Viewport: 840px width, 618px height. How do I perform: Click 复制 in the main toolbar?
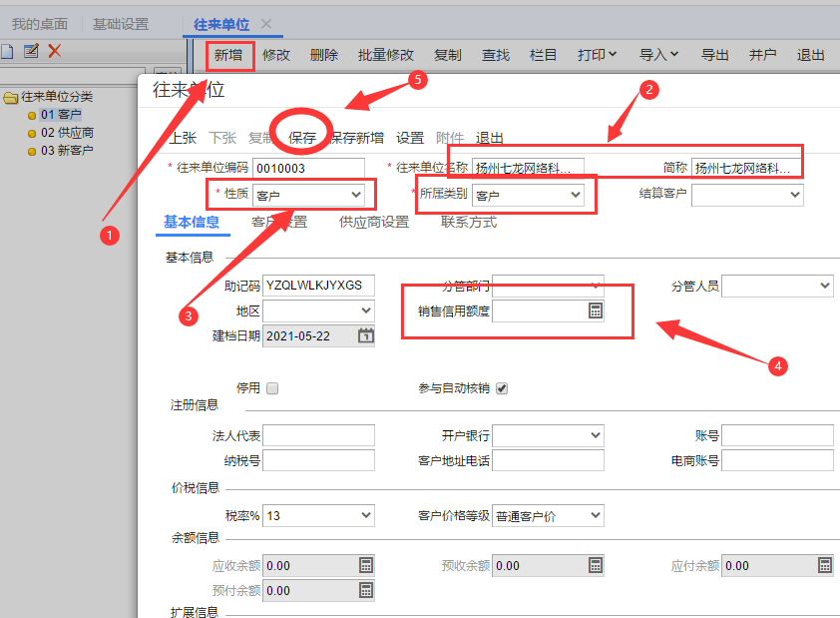447,55
